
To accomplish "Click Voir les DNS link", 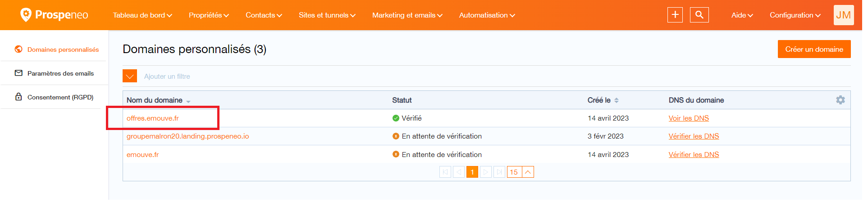I will (x=689, y=118).
